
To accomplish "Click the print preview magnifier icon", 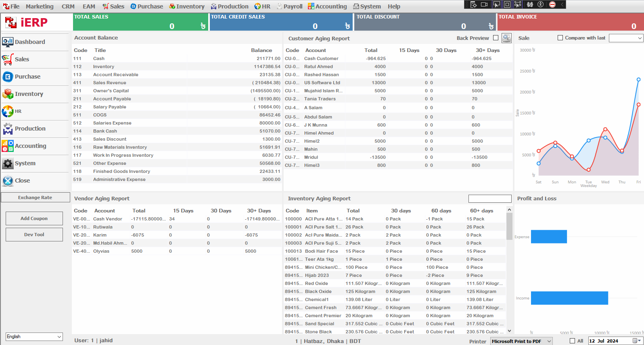I will point(506,38).
